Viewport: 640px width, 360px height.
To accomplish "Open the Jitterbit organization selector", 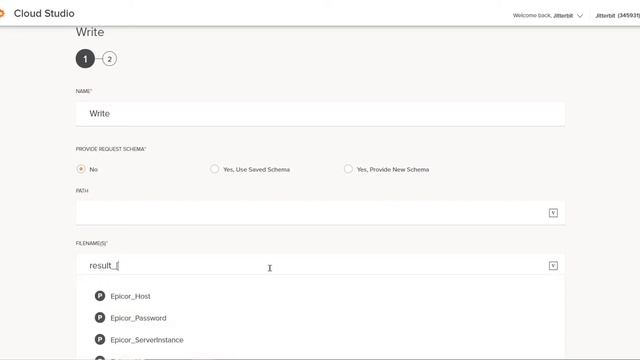I will 618,16.
